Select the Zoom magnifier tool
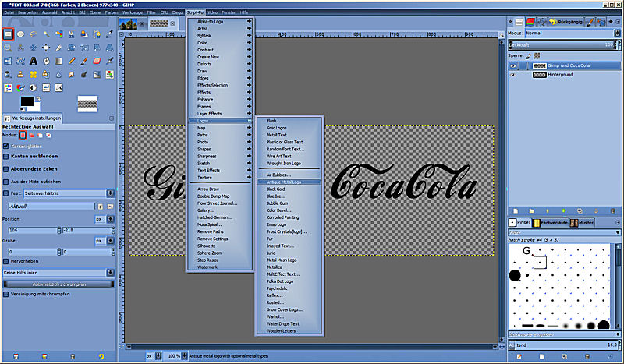Viewport: 624px width, 364px height. pos(8,48)
